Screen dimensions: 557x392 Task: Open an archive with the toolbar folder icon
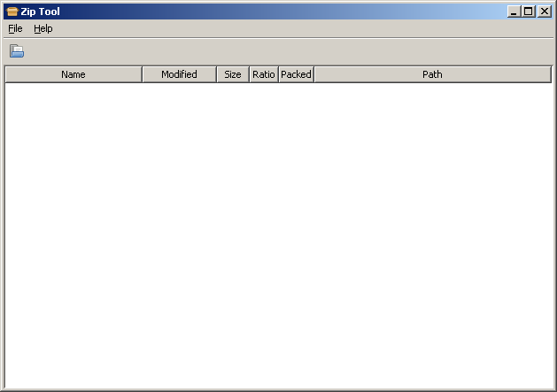[x=17, y=51]
